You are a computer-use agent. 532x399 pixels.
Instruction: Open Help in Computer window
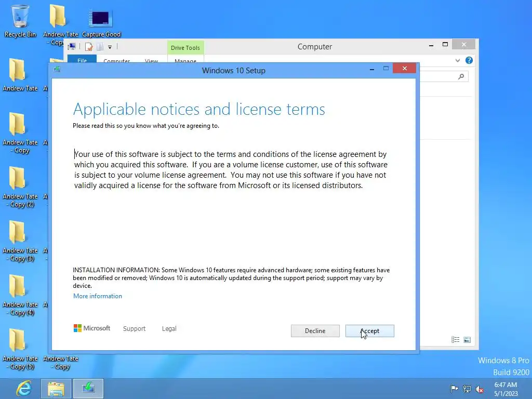point(469,60)
